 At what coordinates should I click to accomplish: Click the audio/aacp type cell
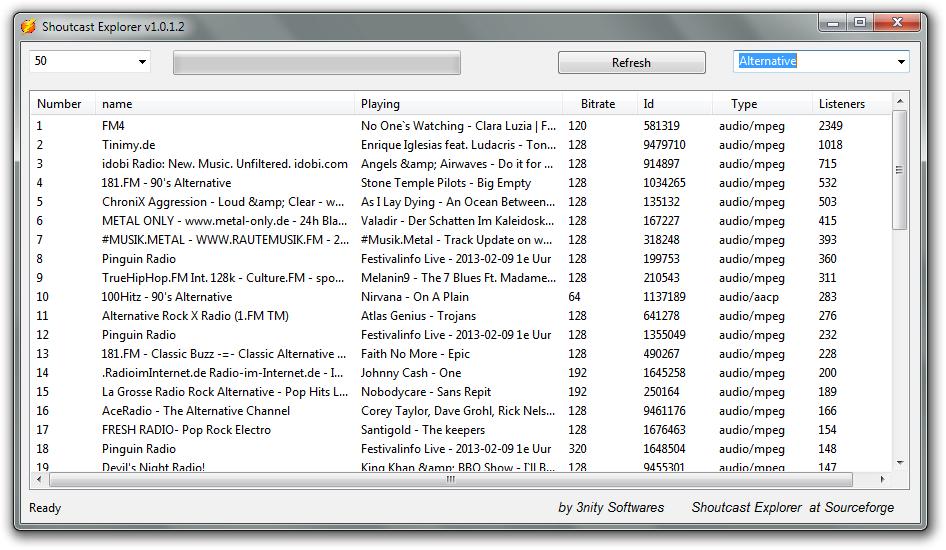click(x=749, y=297)
